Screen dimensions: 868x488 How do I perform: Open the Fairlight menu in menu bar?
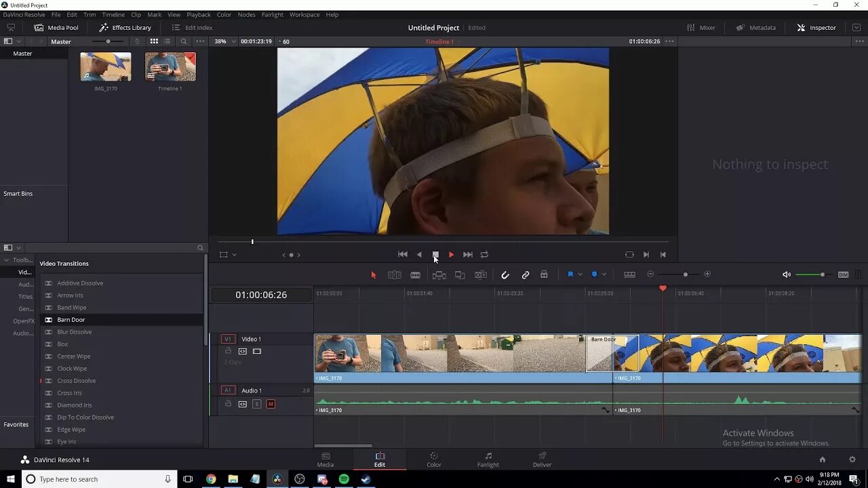[273, 15]
